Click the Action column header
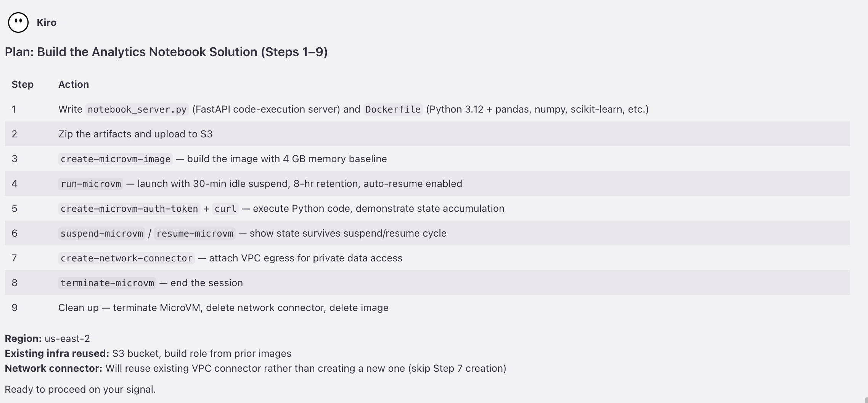This screenshot has width=868, height=403. 74,84
